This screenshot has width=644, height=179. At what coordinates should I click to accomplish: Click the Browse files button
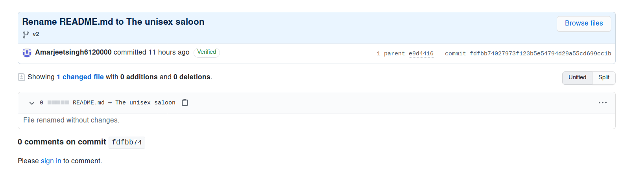584,24
